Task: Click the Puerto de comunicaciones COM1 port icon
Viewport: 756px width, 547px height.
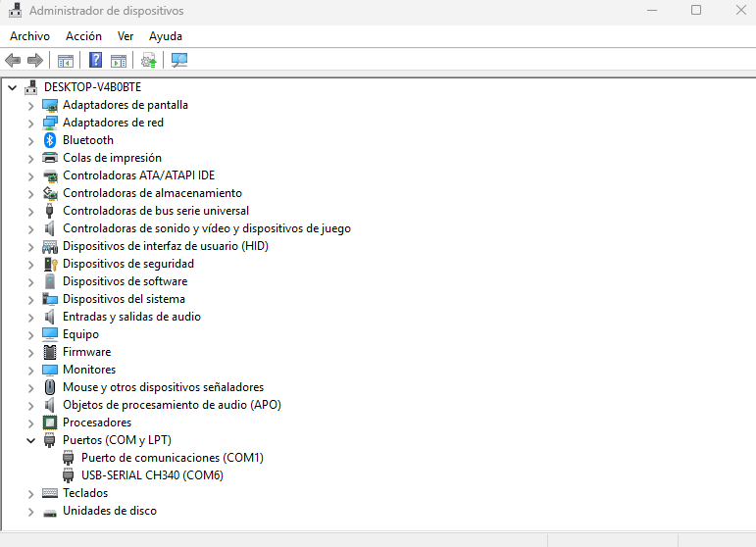Action: pos(68,458)
